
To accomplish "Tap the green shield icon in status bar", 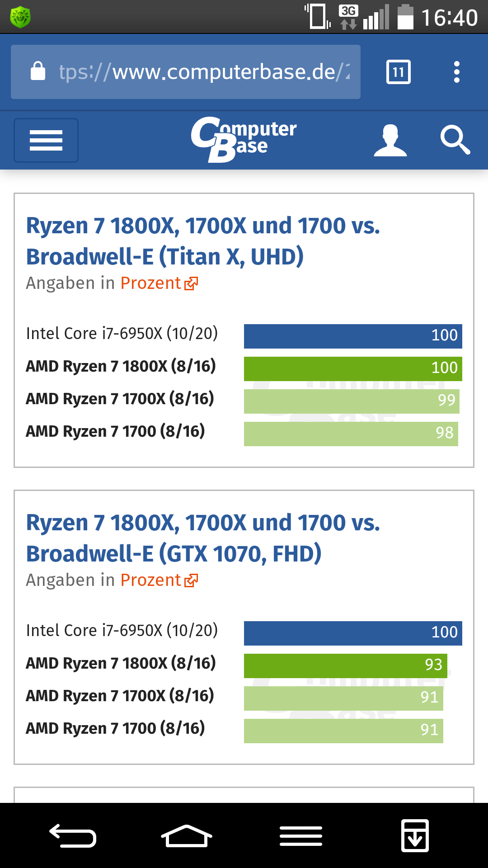I will 20,17.
